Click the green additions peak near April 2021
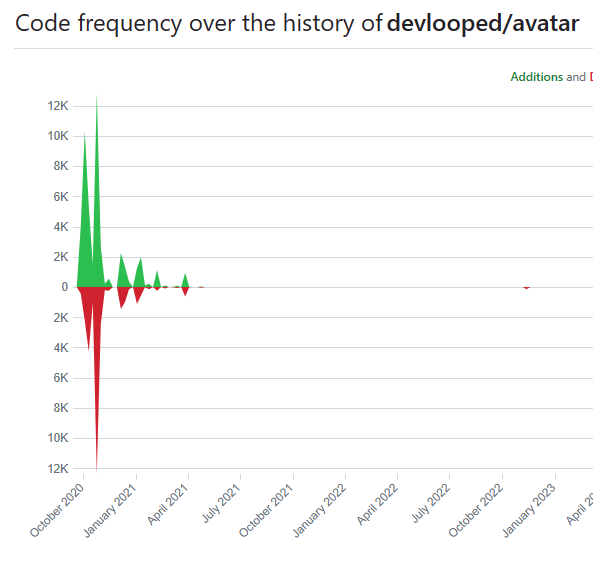Screen dimensions: 593x563 point(185,281)
